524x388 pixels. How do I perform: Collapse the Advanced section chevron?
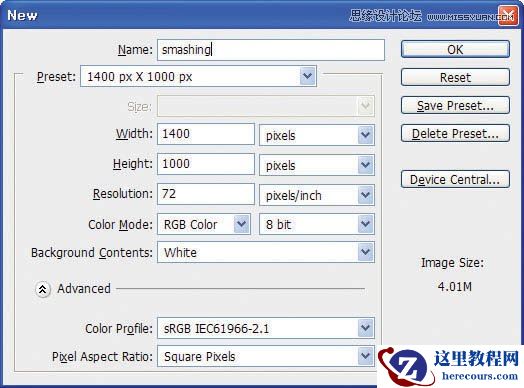pos(43,289)
